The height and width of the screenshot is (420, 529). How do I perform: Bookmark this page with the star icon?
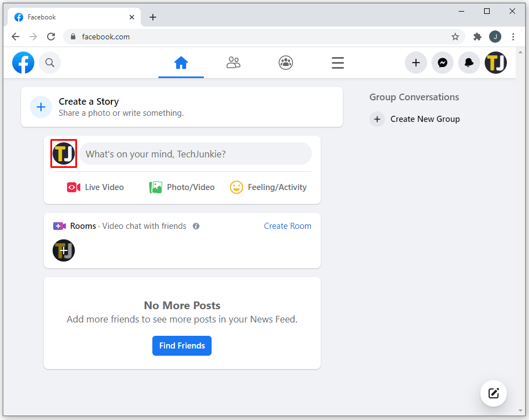455,37
